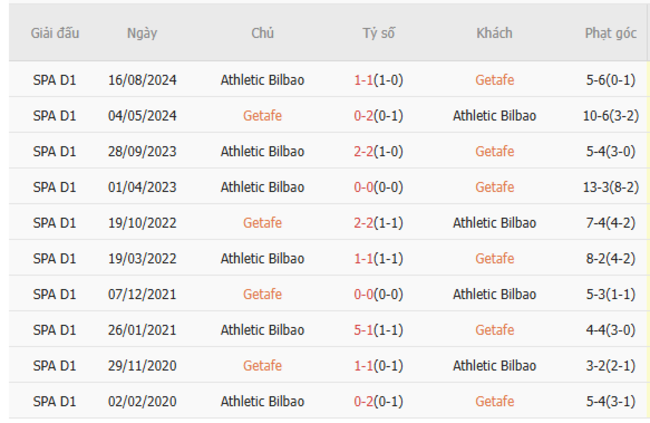Select Getafe in the 29/11/2020 match row

click(x=262, y=366)
